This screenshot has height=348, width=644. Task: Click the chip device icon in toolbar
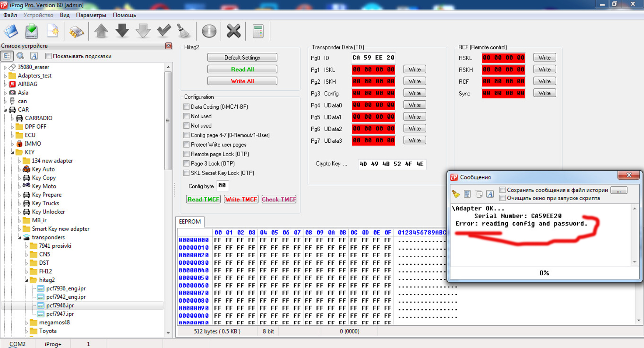click(x=77, y=32)
